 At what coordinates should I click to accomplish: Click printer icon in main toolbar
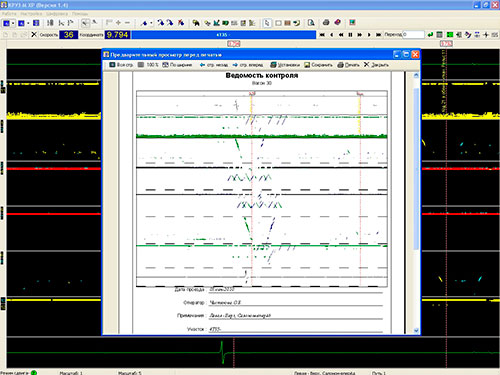(326, 23)
